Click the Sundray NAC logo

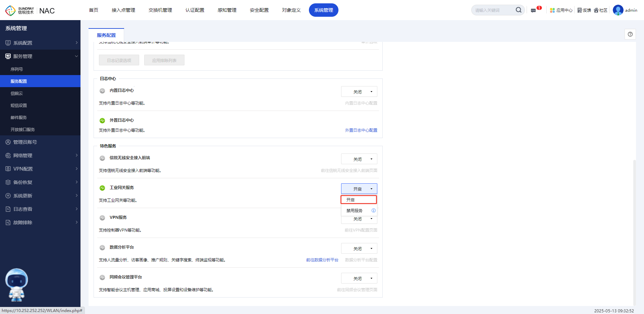[x=30, y=10]
